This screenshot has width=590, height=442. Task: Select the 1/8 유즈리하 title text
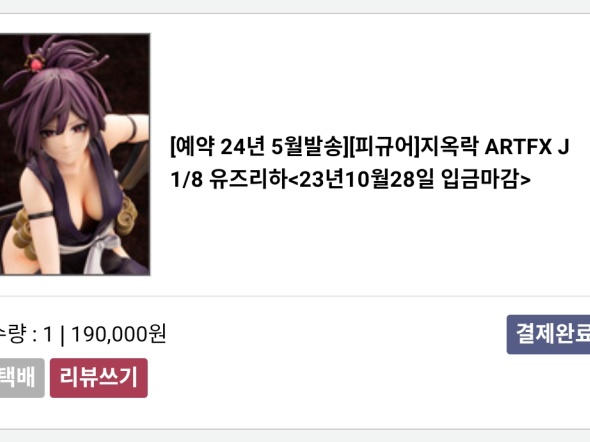pos(229,179)
